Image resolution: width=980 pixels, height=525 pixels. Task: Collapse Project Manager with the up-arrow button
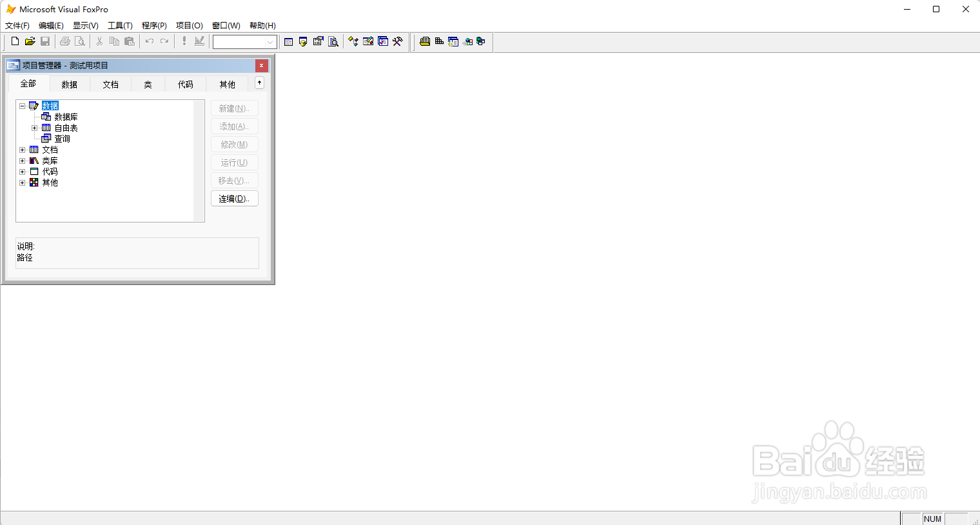tap(259, 83)
